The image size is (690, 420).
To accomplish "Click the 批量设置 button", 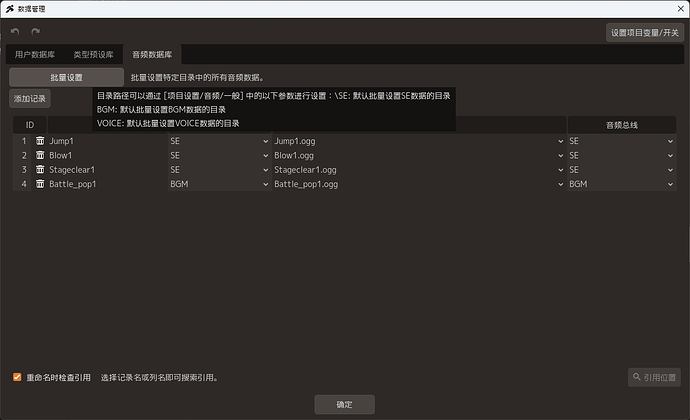I will click(x=66, y=77).
